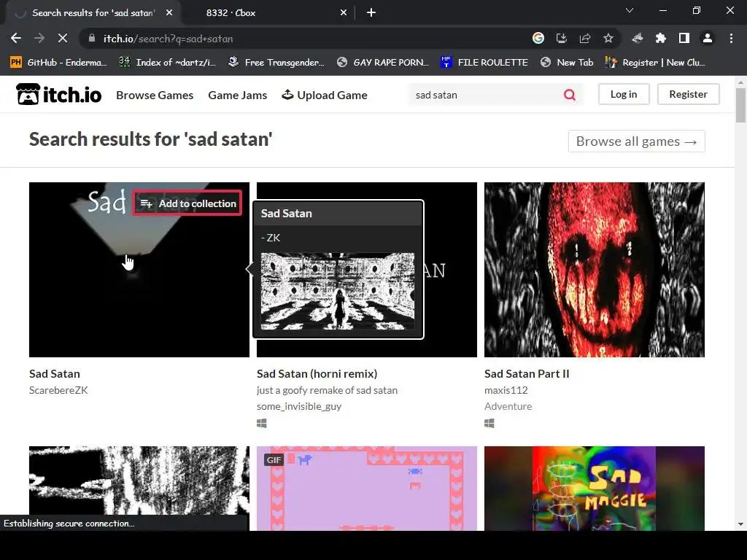Open 'Register | New Clu...' bookmark
Image resolution: width=747 pixels, height=560 pixels.
tap(655, 63)
